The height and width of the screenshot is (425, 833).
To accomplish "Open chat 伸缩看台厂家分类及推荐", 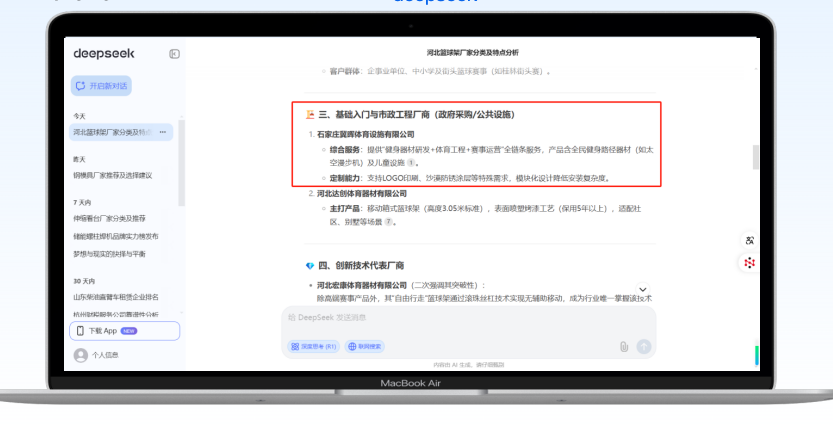I will pos(109,218).
